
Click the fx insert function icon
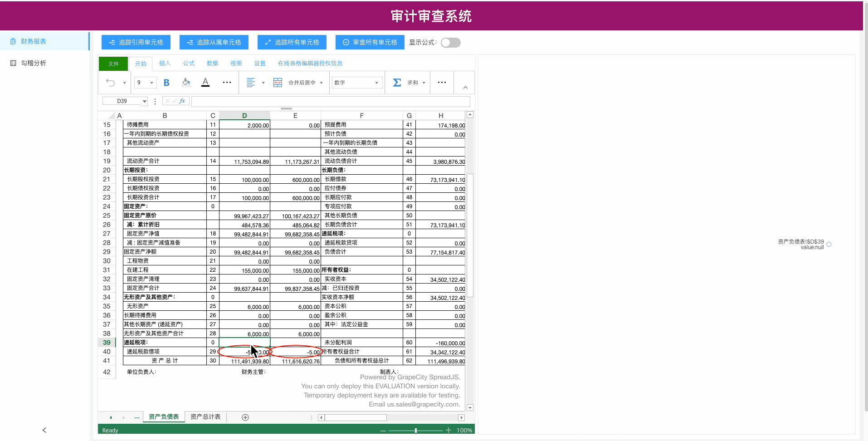tap(182, 101)
